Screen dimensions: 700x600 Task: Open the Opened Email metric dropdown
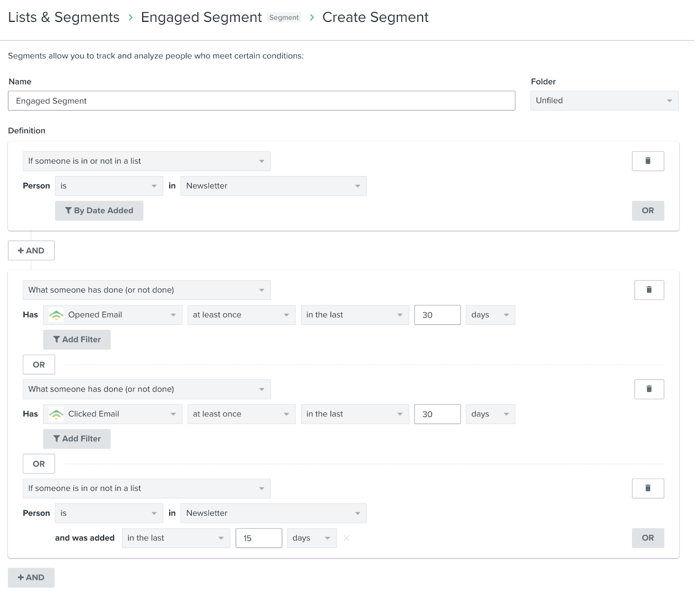coord(112,315)
